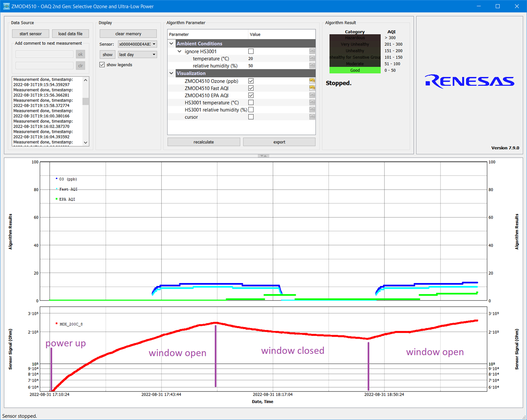Click the load data file button
Viewport: 527px width, 420px height.
click(70, 34)
